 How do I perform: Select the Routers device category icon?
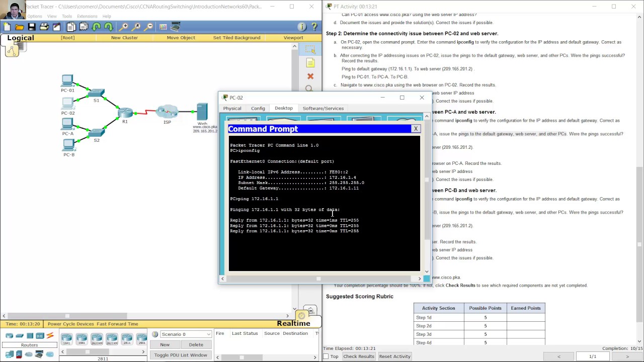click(x=9, y=336)
